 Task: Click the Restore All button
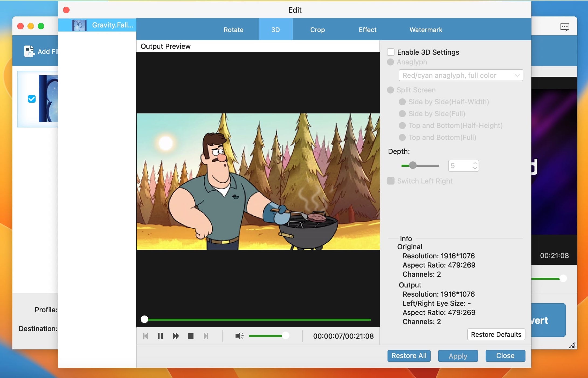pos(409,356)
